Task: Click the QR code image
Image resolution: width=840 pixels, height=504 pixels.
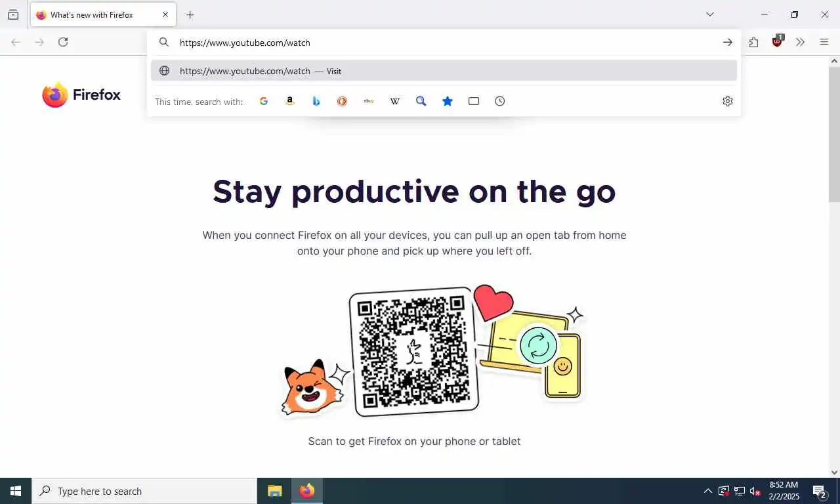Action: [x=414, y=351]
